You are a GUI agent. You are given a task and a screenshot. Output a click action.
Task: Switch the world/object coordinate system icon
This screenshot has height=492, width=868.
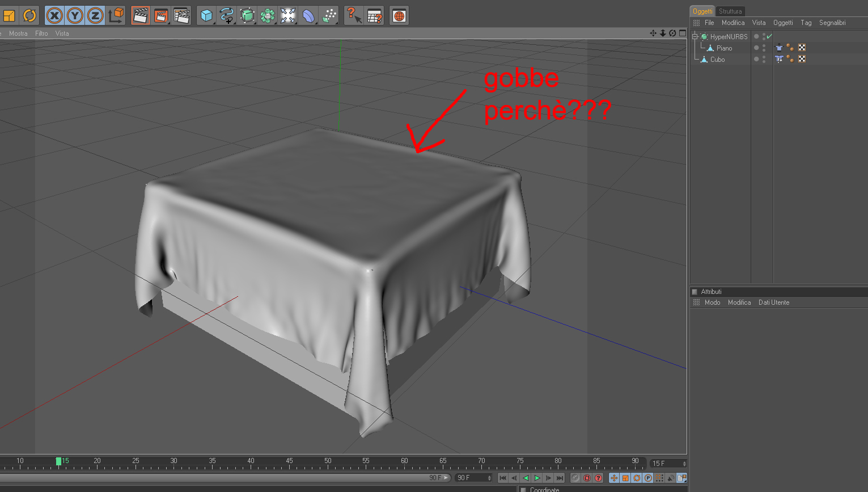pyautogui.click(x=116, y=15)
